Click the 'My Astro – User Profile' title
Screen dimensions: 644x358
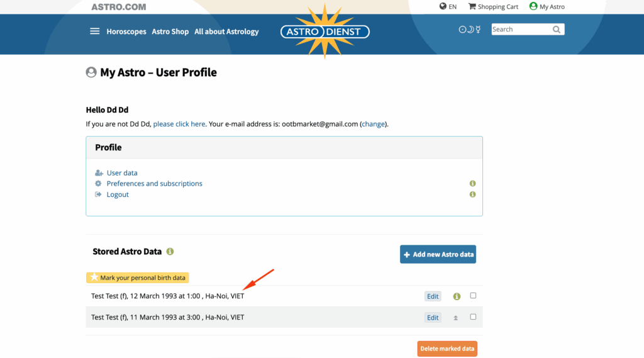158,72
